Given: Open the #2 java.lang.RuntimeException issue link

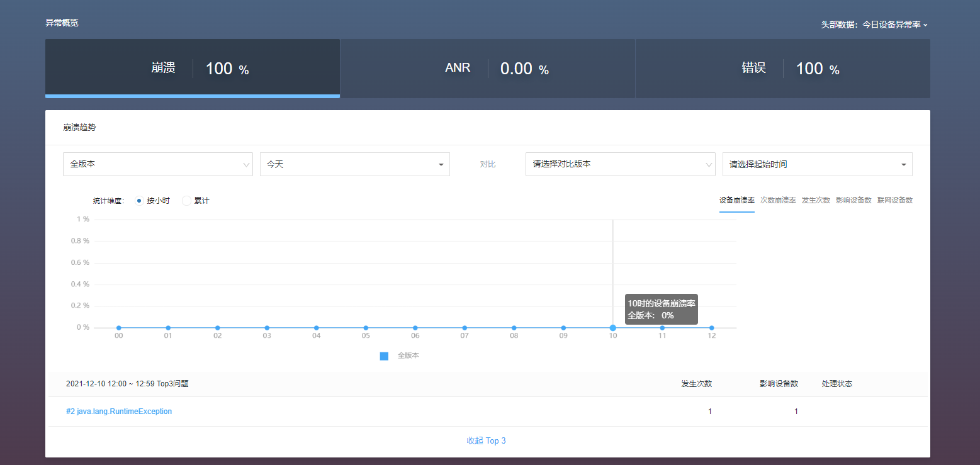Looking at the screenshot, I should [x=119, y=411].
